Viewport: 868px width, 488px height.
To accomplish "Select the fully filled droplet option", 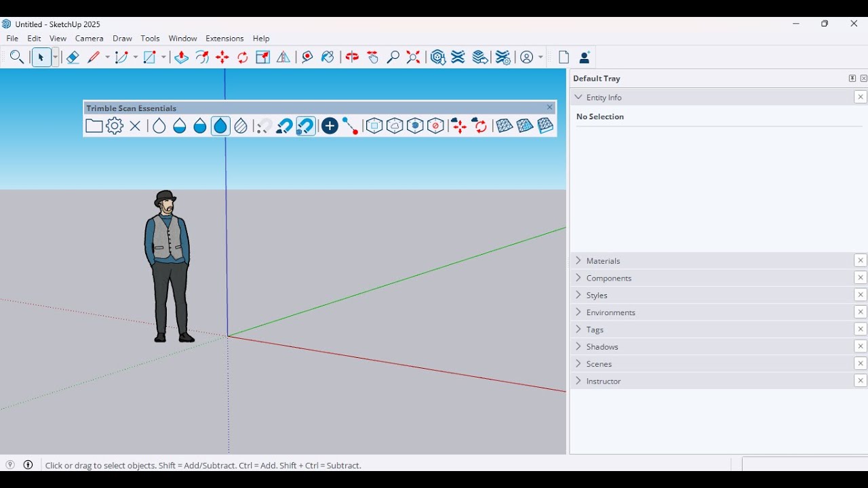I will point(220,126).
